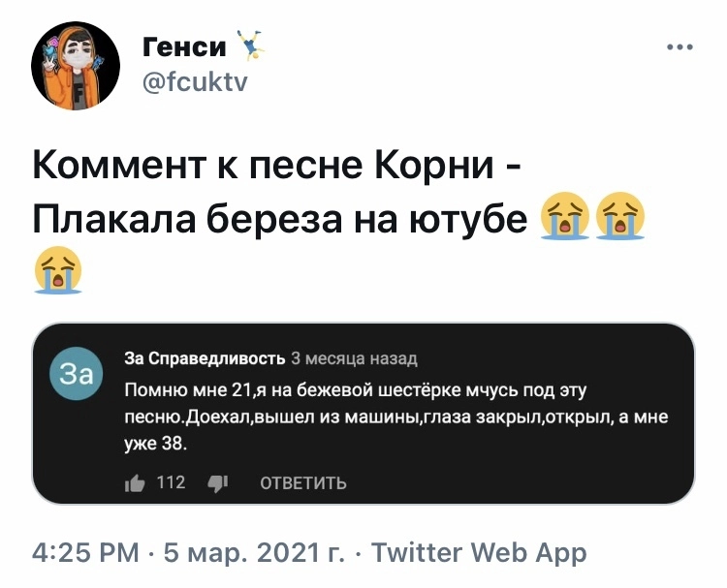Click the '5 мар. 2021 г.' tweet date
Viewport: 727px width, 588px height.
coord(255,553)
